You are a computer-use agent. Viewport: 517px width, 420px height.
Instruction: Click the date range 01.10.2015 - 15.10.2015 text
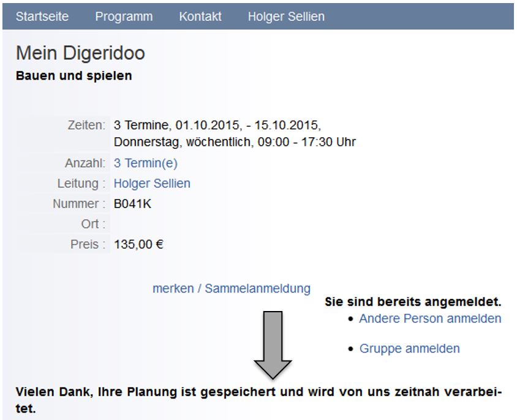247,126
